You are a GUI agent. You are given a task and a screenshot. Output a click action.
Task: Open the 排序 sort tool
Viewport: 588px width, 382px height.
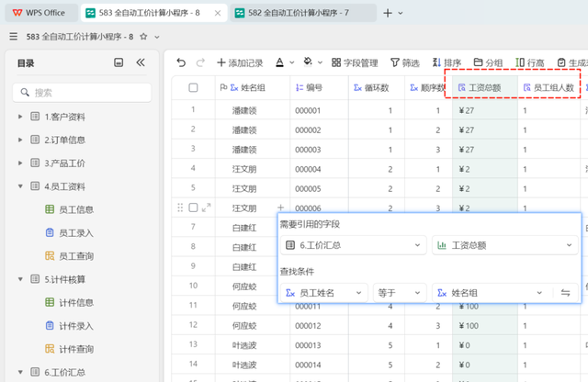[447, 63]
